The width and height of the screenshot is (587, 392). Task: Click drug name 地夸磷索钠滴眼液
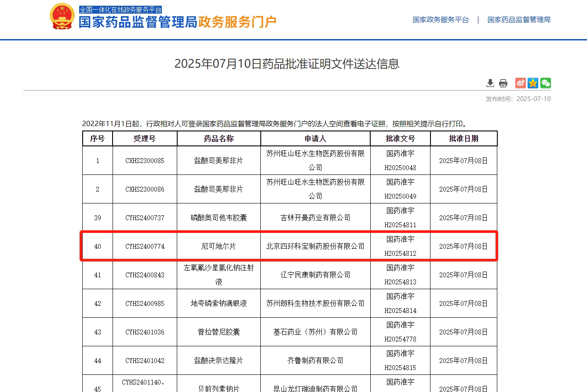(x=219, y=304)
